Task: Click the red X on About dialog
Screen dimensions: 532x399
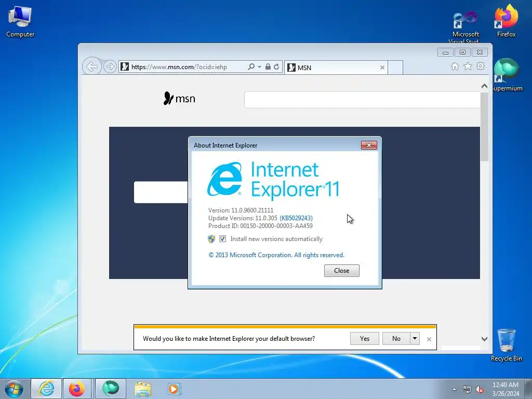Action: 369,145
